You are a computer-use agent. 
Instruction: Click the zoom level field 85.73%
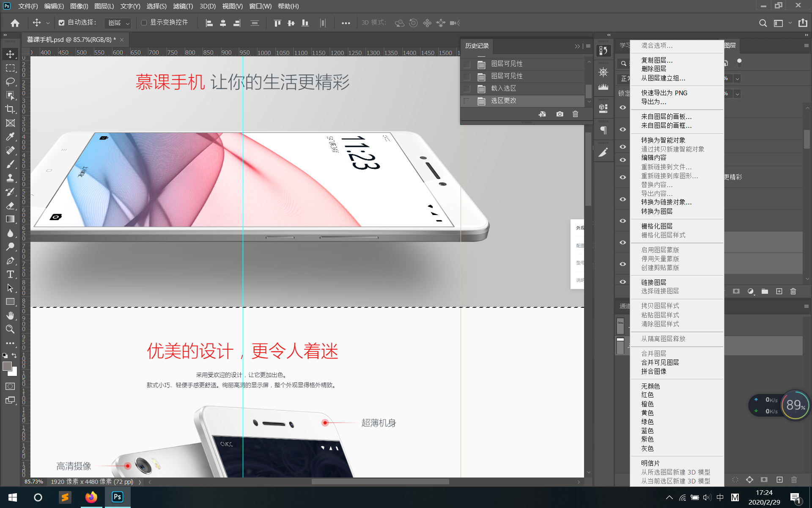point(34,482)
